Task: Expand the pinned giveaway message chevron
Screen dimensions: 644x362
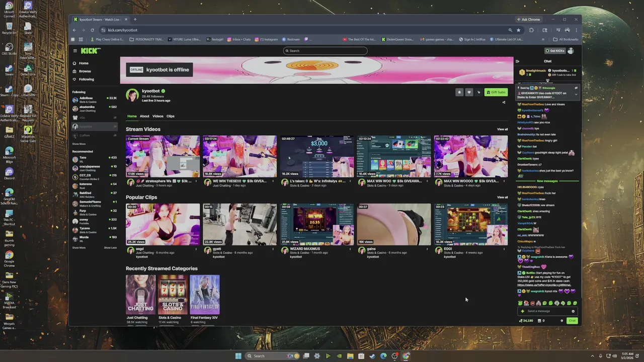Action: click(576, 94)
